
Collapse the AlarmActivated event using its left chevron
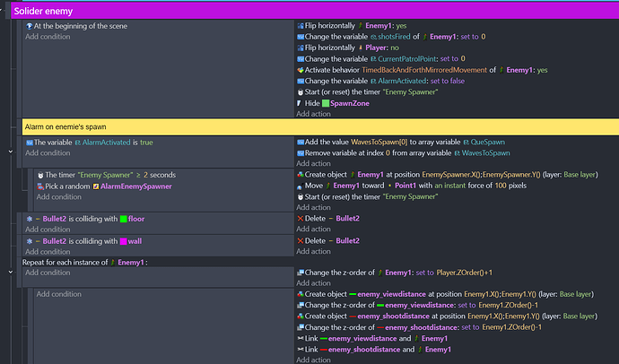click(10, 152)
